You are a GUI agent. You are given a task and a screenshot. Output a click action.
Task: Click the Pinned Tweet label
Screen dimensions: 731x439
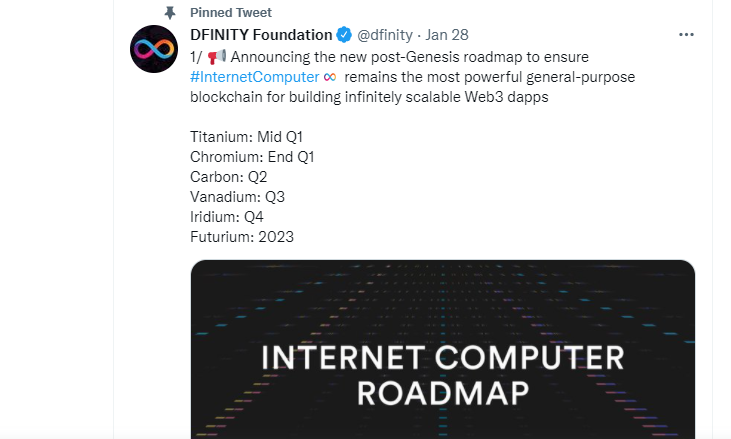coord(231,13)
